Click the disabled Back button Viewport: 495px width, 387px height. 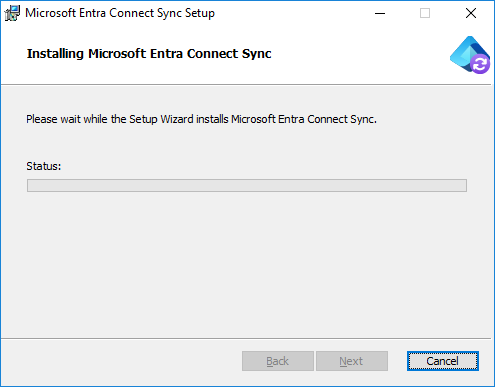[278, 361]
